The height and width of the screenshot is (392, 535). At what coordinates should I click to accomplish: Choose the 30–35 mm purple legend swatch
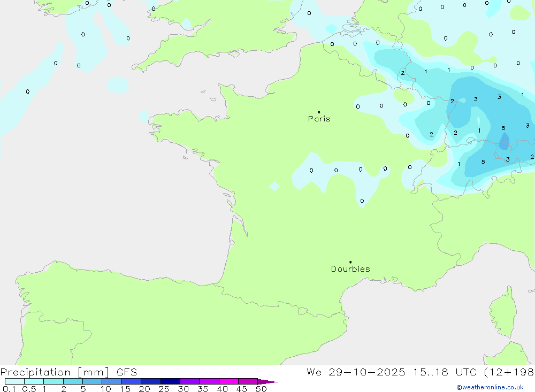point(190,381)
